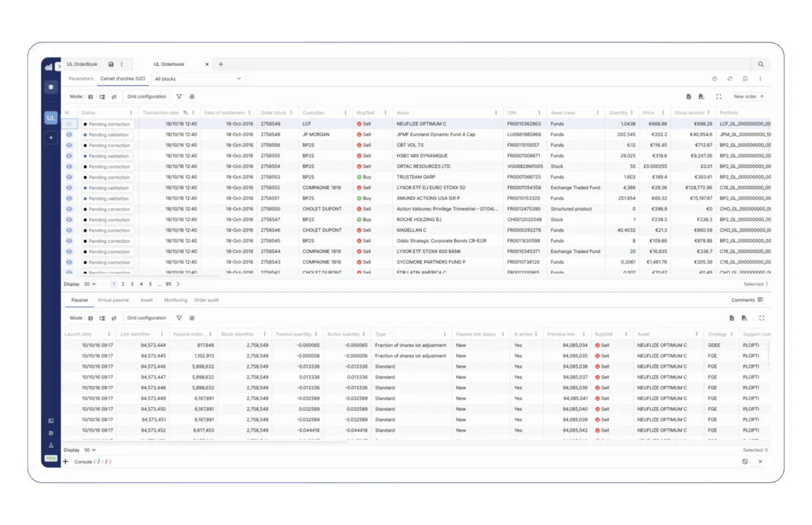Switch to the Order audit tab
This screenshot has height=525, width=812.
click(x=206, y=300)
